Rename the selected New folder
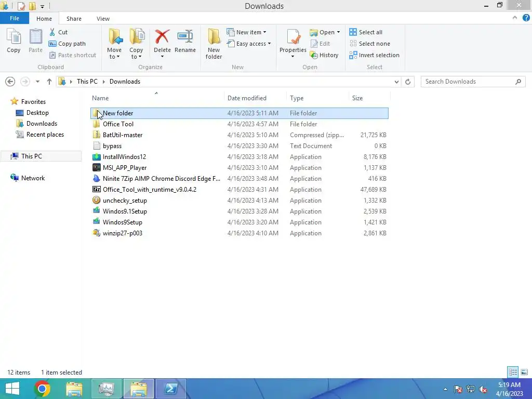The image size is (532, 399). pos(185,41)
